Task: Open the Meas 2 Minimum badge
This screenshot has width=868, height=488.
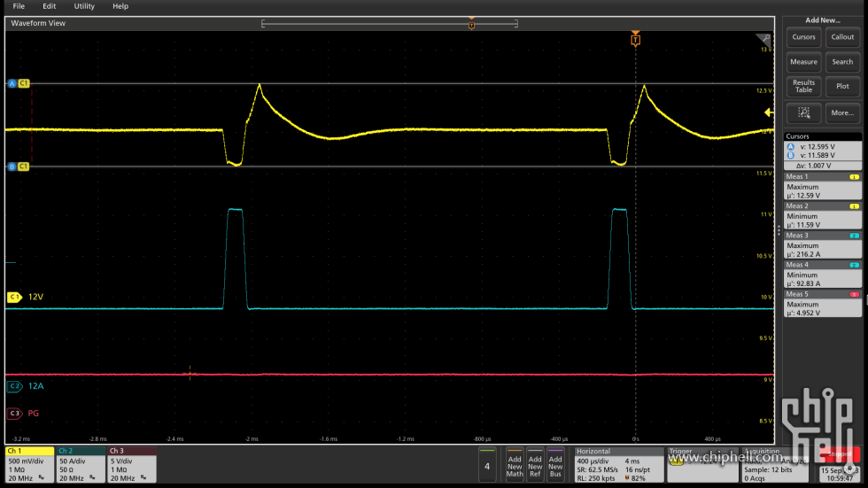Action: pyautogui.click(x=822, y=215)
